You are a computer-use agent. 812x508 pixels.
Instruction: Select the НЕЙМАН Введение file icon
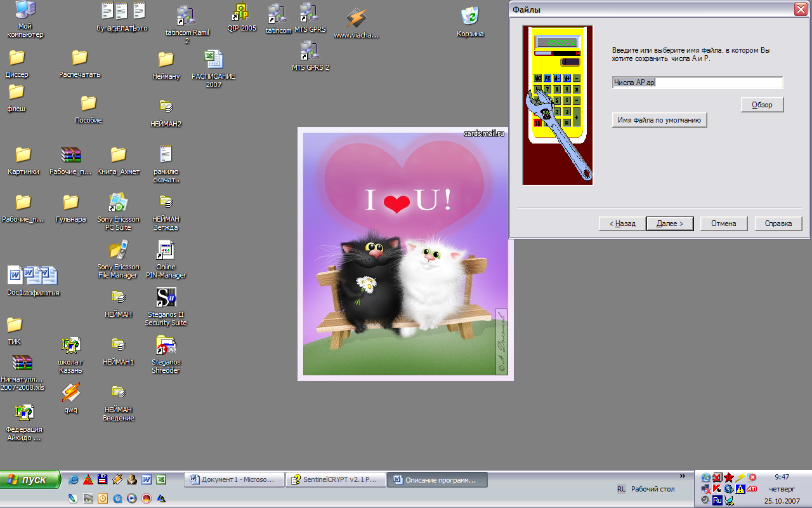point(118,402)
